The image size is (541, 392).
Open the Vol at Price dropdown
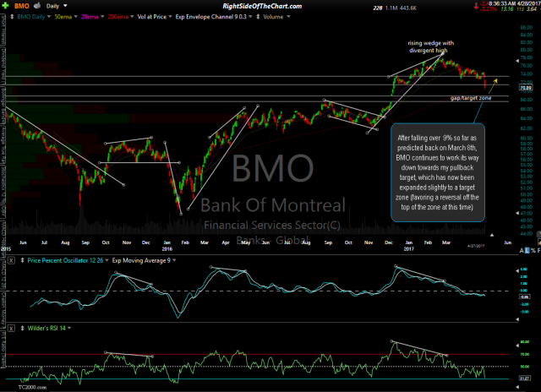point(170,17)
